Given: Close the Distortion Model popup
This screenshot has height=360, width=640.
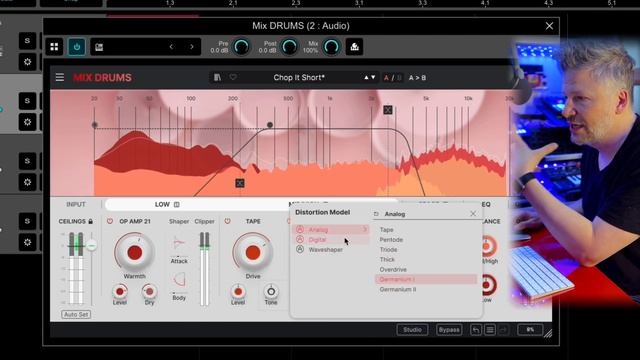Looking at the screenshot, I should point(473,213).
